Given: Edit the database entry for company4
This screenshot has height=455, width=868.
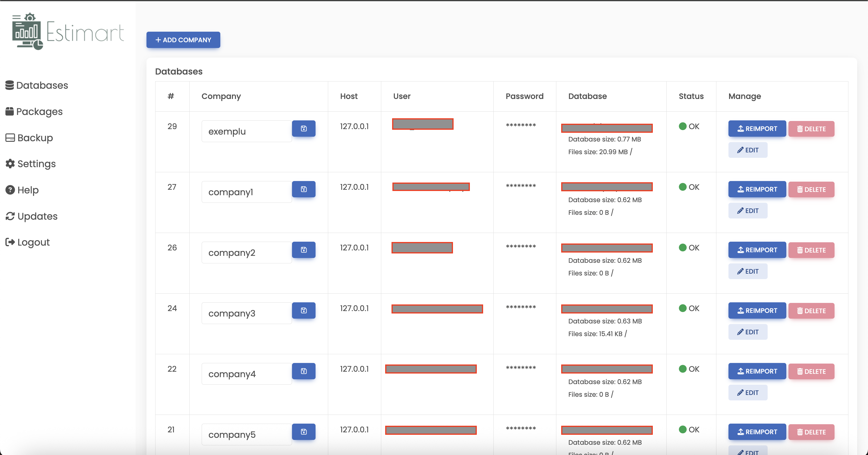Looking at the screenshot, I should 748,392.
